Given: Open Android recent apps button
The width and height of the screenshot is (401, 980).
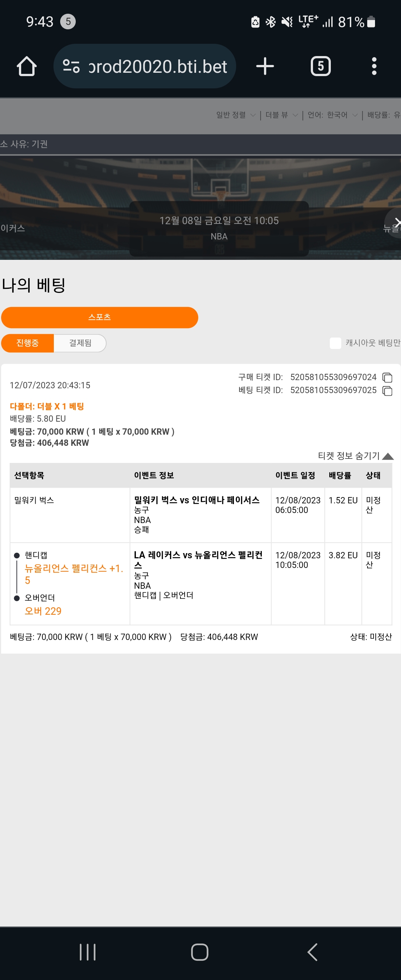Looking at the screenshot, I should pyautogui.click(x=88, y=952).
